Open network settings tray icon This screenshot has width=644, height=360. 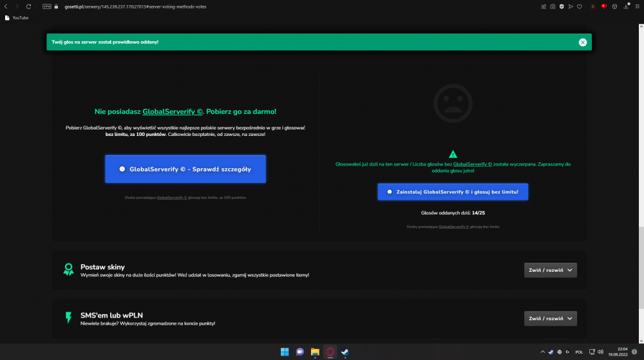(x=592, y=352)
